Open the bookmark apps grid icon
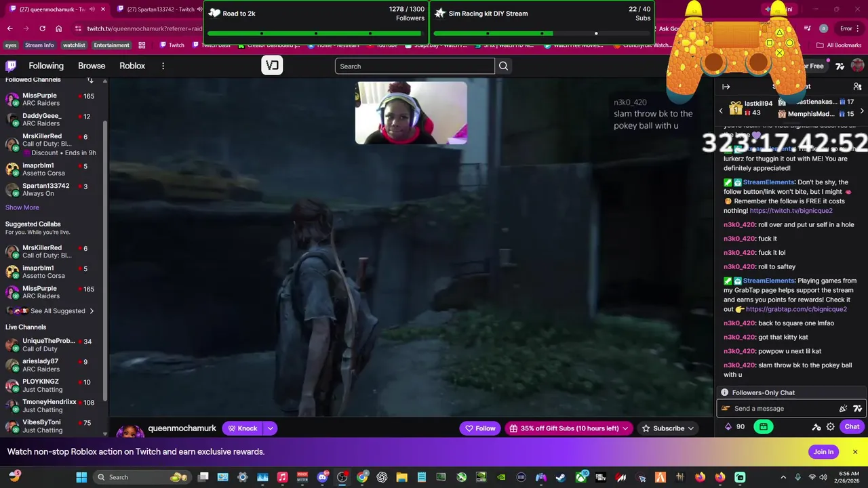868x488 pixels. point(142,45)
